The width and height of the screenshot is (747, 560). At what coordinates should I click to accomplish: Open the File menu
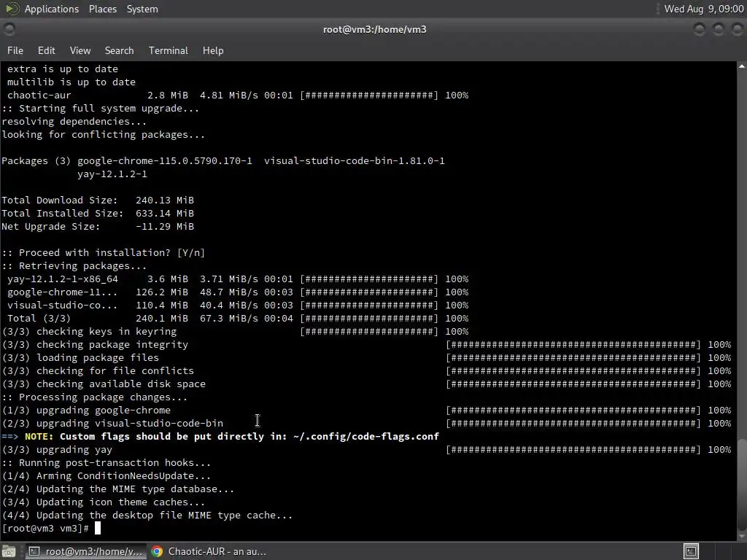point(15,50)
